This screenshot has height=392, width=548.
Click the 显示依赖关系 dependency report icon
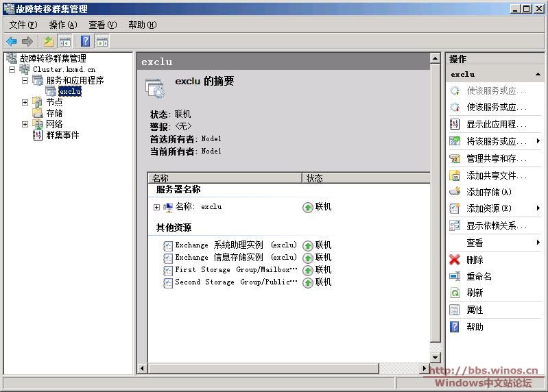pos(454,225)
